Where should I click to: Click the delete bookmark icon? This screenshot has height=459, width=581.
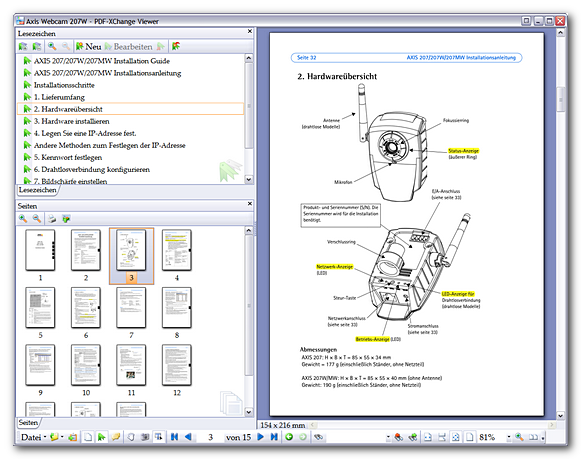(x=160, y=47)
